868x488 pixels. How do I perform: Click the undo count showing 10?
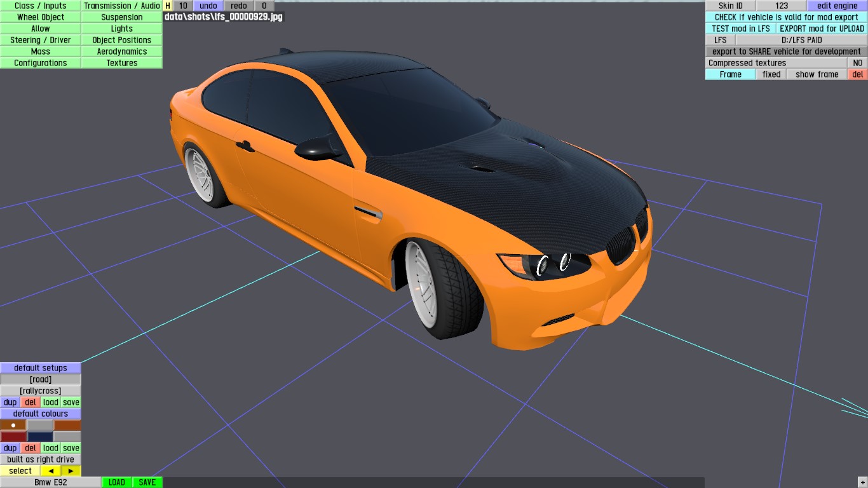(183, 6)
